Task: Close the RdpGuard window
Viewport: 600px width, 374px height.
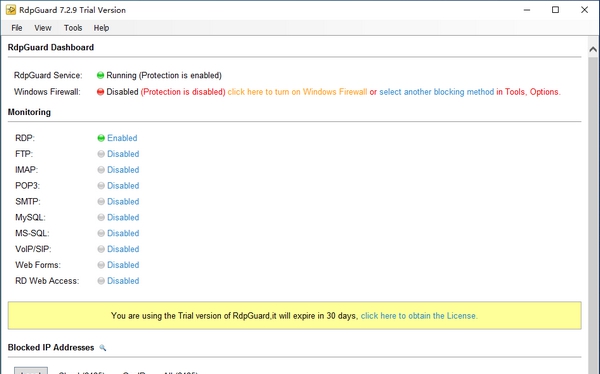Action: (x=584, y=10)
